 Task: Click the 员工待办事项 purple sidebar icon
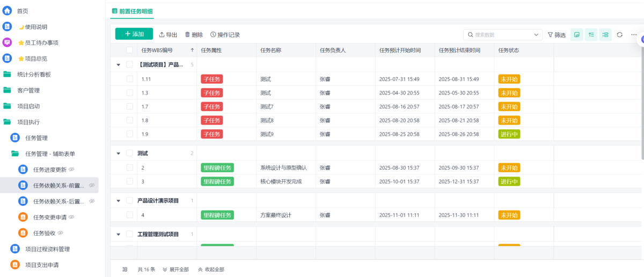pos(8,42)
